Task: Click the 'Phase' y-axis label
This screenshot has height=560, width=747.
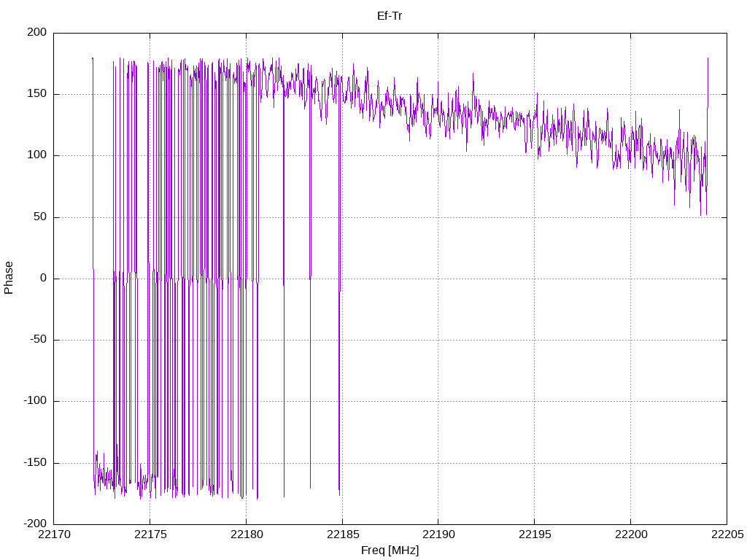Action: 9,278
